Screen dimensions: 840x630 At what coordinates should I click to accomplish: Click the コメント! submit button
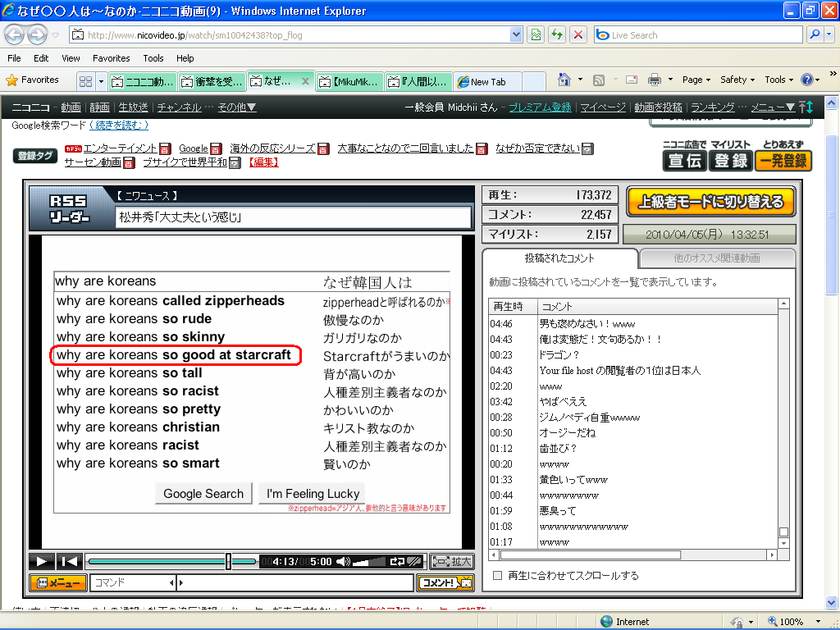click(445, 583)
